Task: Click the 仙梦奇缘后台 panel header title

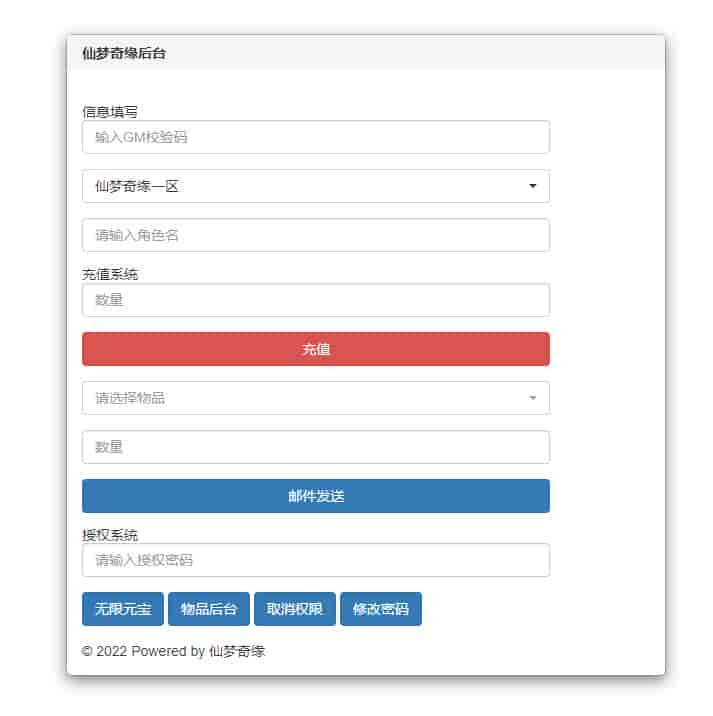Action: 124,54
